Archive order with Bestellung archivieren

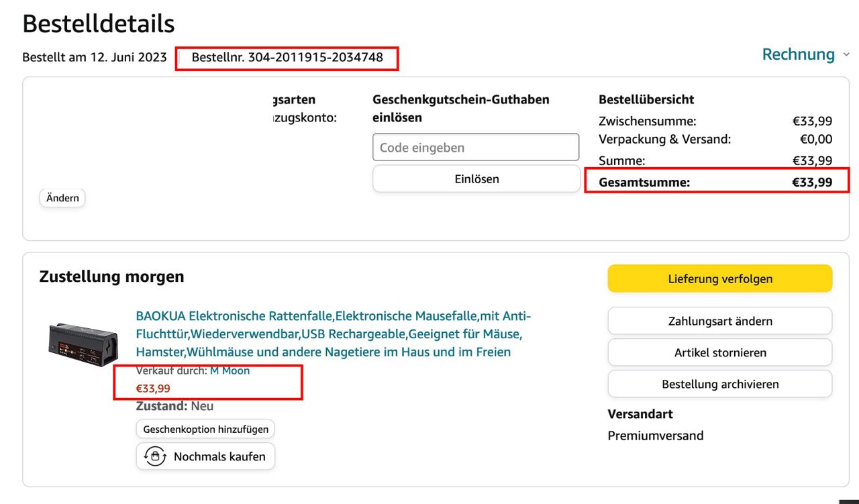[719, 384]
